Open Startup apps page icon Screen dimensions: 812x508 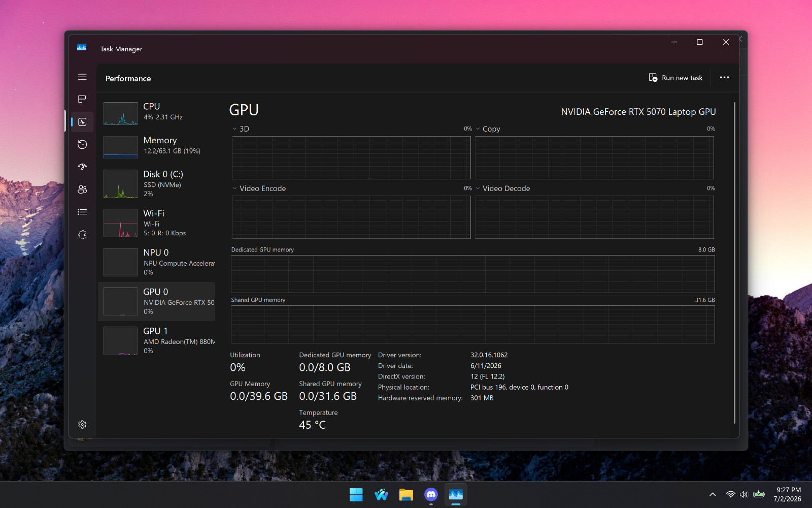click(x=82, y=167)
